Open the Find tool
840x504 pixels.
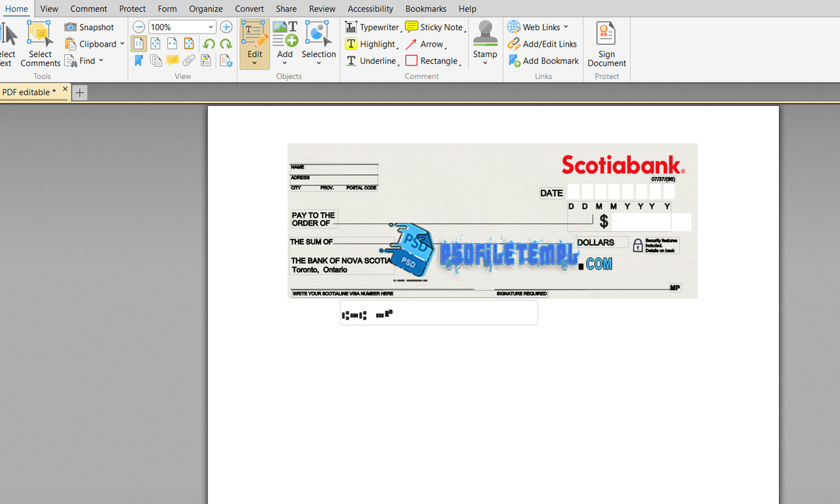(x=80, y=60)
